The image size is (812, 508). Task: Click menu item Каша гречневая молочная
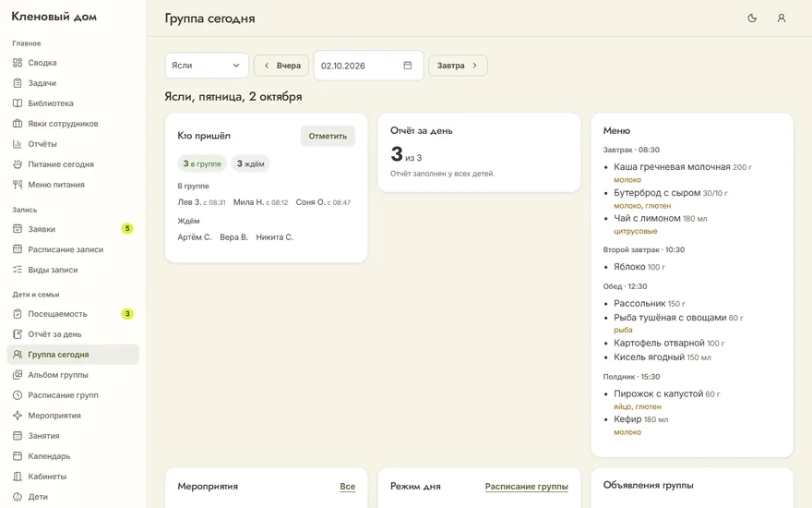(x=672, y=167)
